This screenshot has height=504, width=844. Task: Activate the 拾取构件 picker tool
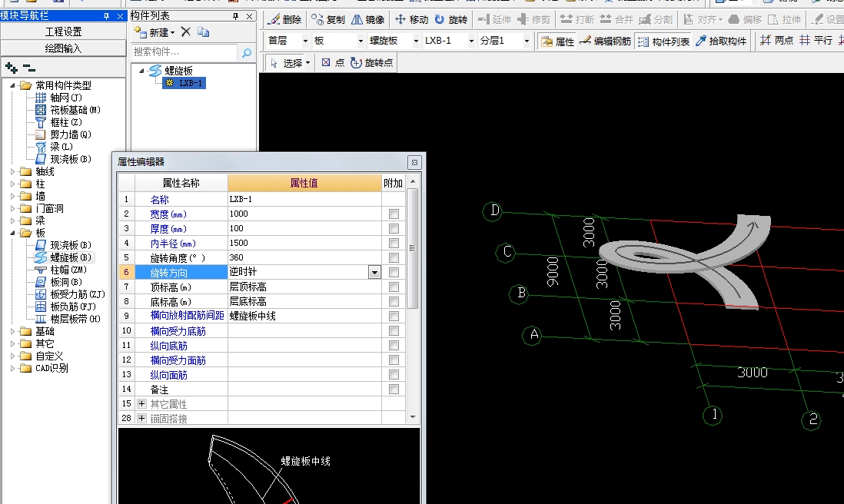click(721, 41)
